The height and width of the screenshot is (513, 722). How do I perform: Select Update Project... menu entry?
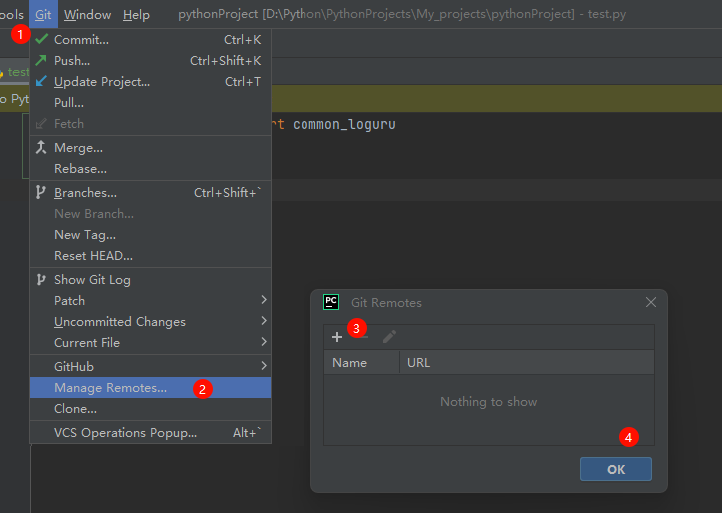[x=151, y=82]
